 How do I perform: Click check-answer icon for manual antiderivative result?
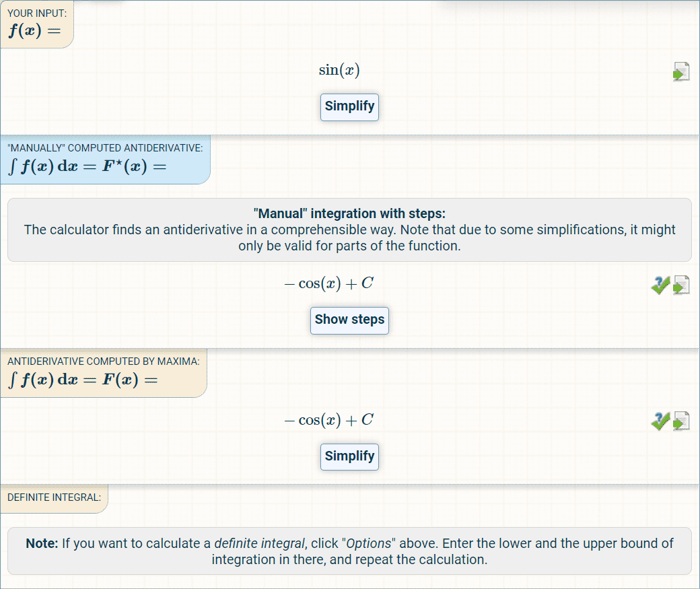(661, 285)
